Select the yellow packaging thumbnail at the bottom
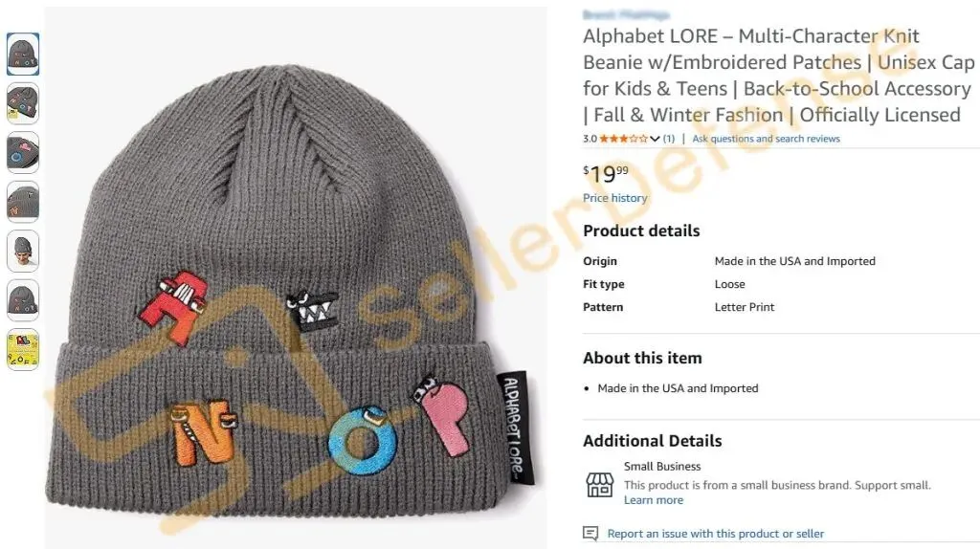Viewport: 980px width, 549px height. (23, 350)
